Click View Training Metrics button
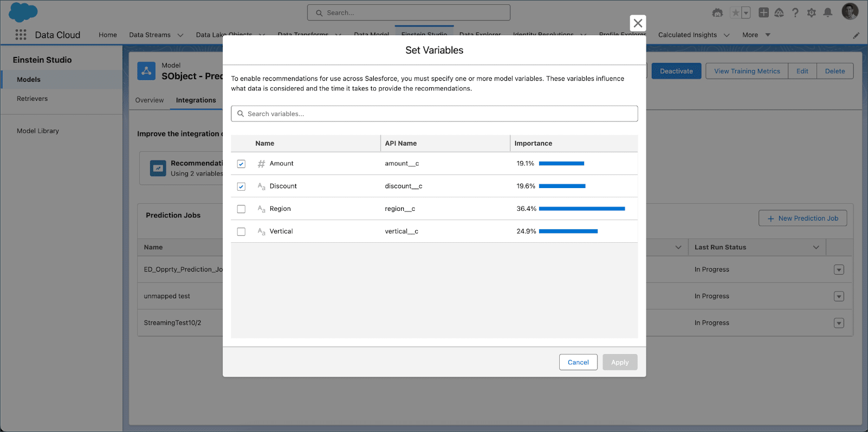 [x=747, y=71]
